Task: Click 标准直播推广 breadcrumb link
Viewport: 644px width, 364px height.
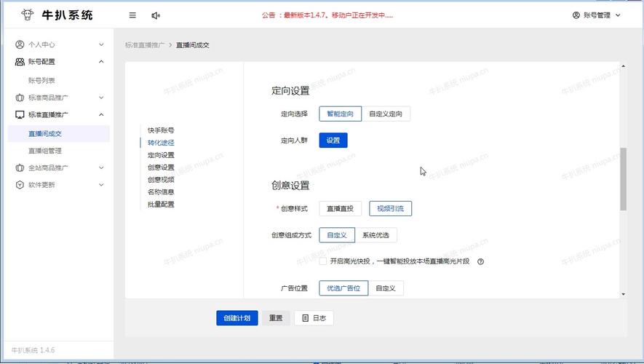Action: point(145,45)
